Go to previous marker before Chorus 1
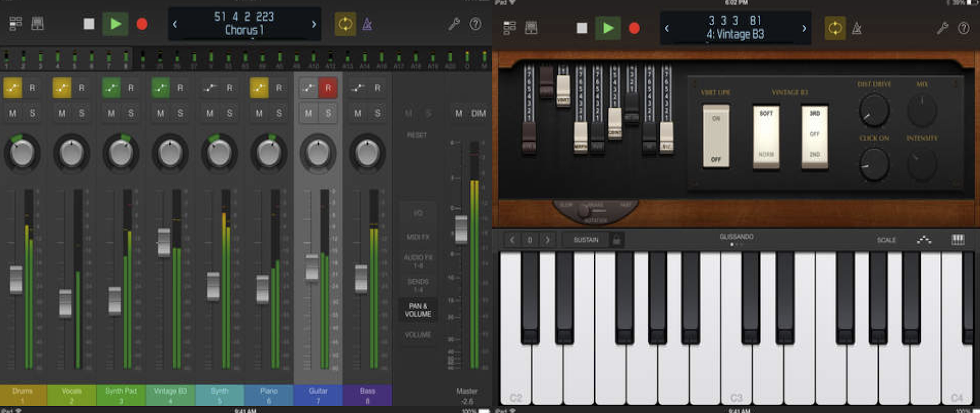The width and height of the screenshot is (980, 413). coord(175,24)
